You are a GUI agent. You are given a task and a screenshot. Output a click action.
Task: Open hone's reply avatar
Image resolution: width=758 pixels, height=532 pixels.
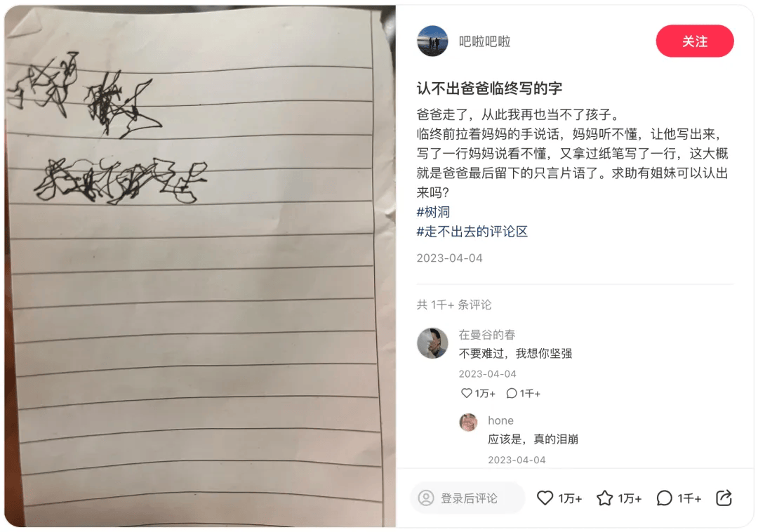pos(468,423)
